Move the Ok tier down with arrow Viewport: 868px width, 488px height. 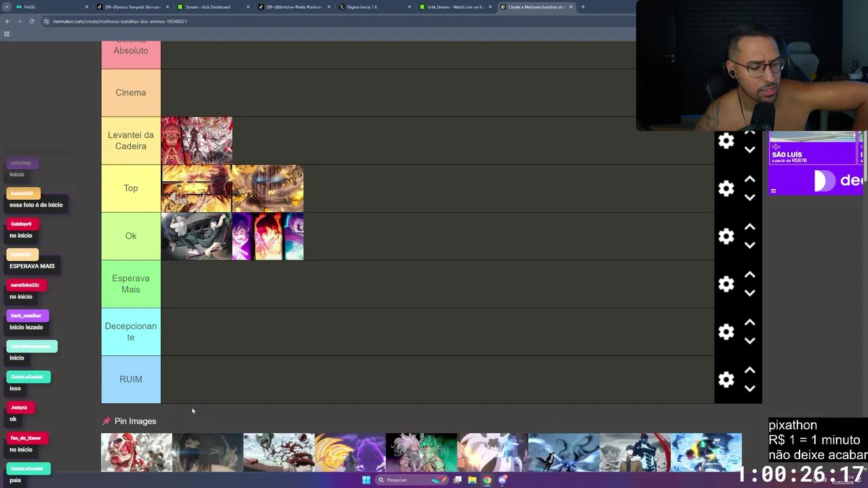tap(749, 245)
